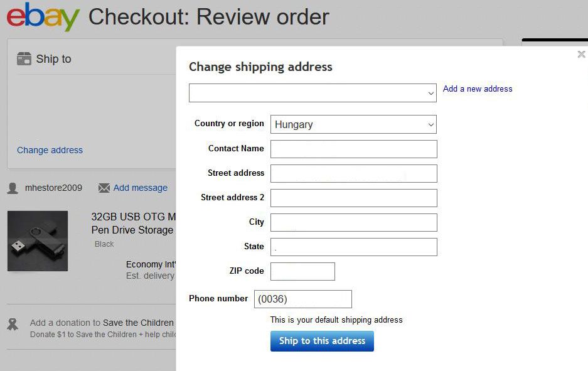Viewport: 588px width, 371px height.
Task: Focus the Contact Name field
Action: (353, 149)
